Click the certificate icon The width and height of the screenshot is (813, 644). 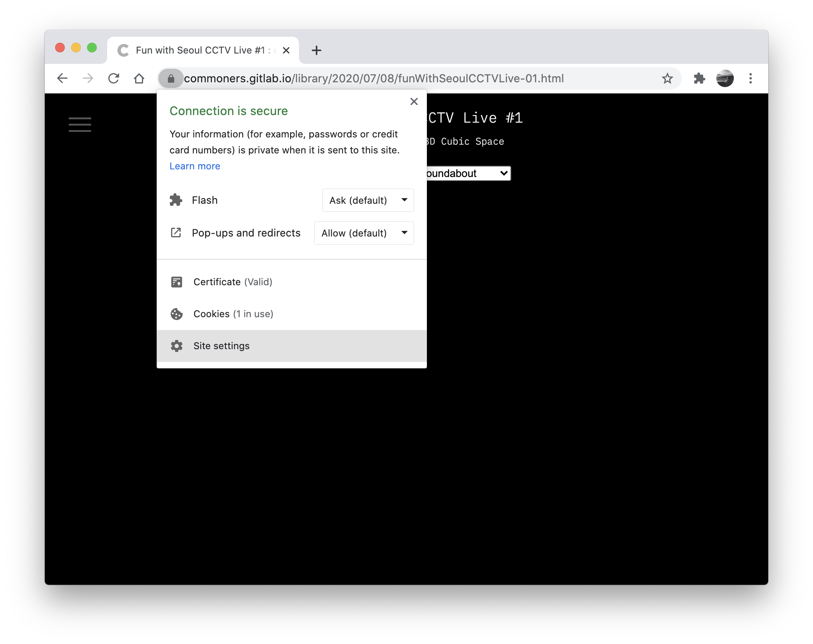(177, 282)
